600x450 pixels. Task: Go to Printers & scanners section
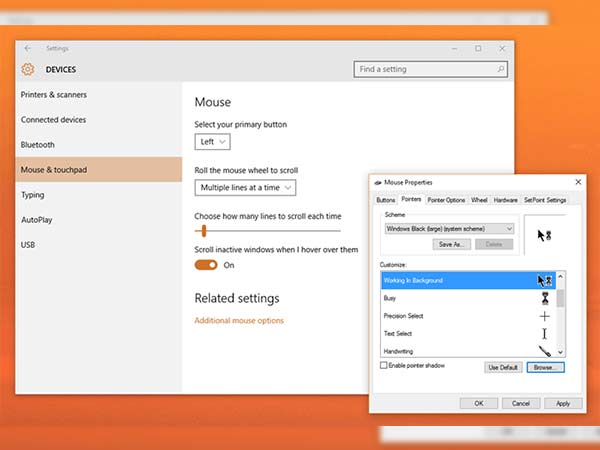[54, 95]
